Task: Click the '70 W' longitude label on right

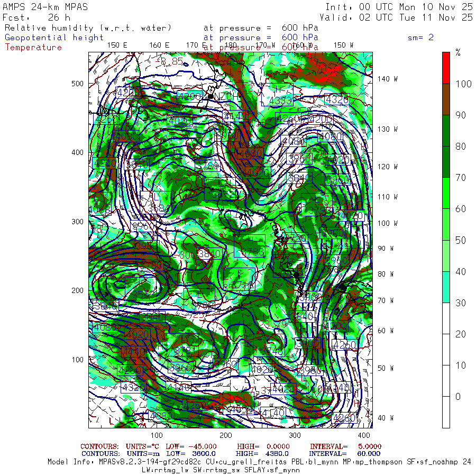Action: (x=385, y=300)
